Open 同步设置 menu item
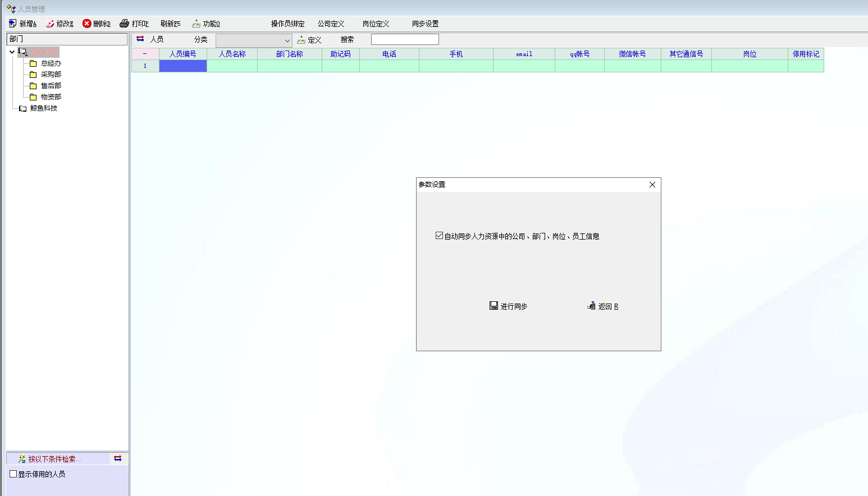 click(x=425, y=24)
